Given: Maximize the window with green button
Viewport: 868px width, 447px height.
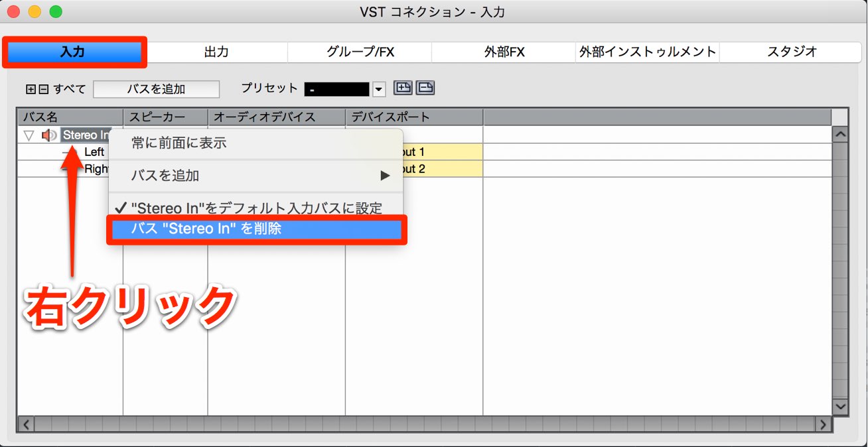Looking at the screenshot, I should pyautogui.click(x=56, y=12).
